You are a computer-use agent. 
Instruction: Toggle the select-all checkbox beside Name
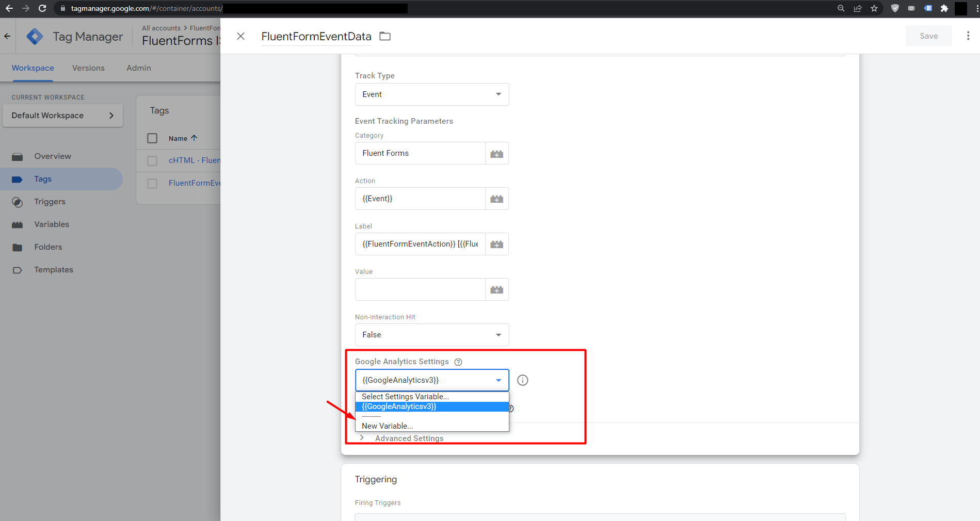click(x=152, y=138)
